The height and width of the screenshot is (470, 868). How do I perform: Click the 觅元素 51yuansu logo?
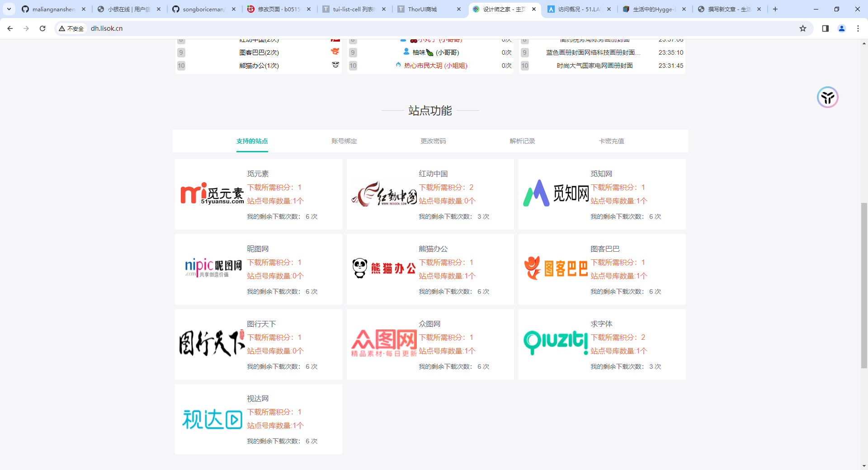(212, 194)
